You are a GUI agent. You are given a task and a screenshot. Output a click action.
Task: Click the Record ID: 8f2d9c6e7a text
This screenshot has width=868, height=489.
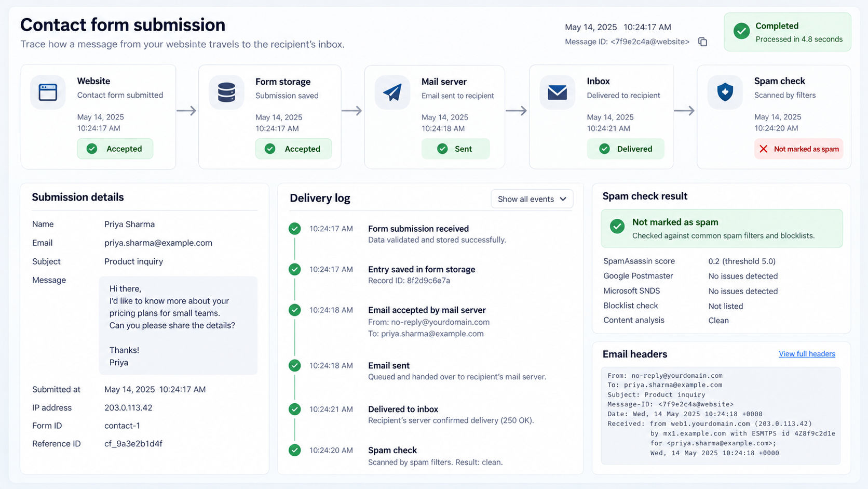tap(409, 281)
